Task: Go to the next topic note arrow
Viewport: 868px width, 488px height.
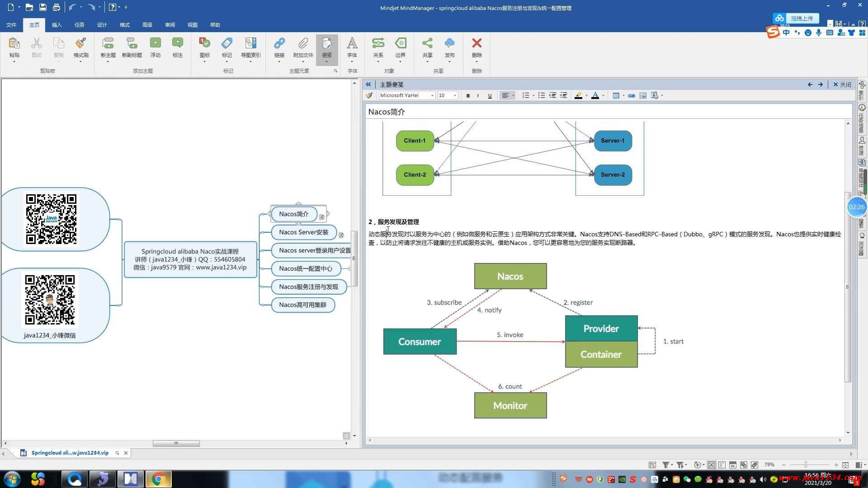Action: coord(821,84)
